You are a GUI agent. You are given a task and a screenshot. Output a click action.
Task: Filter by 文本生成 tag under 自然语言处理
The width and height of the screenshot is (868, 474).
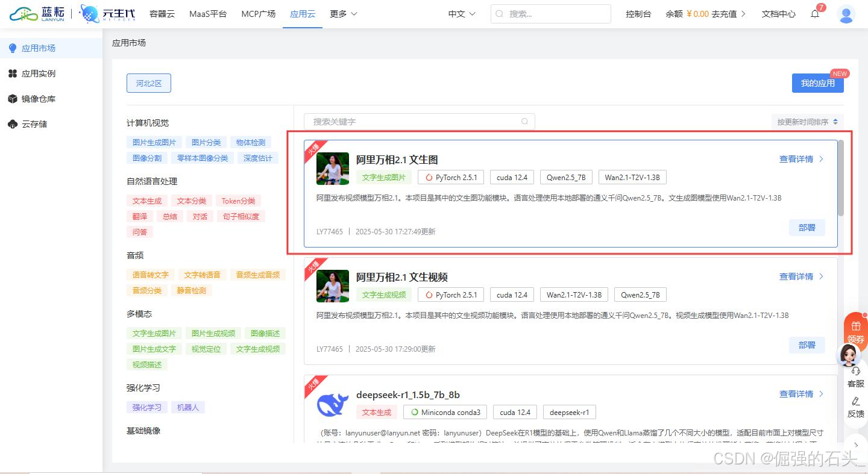147,201
